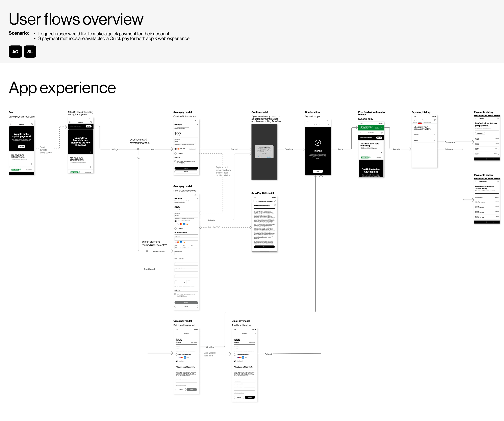Dismiss the green confirmation banner X
504x421 pixels.
point(381,128)
